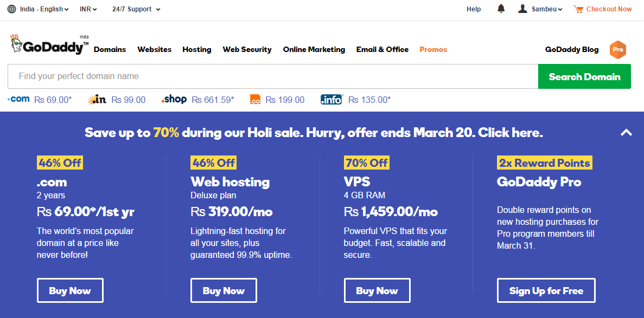Open the user profile icon

522,9
